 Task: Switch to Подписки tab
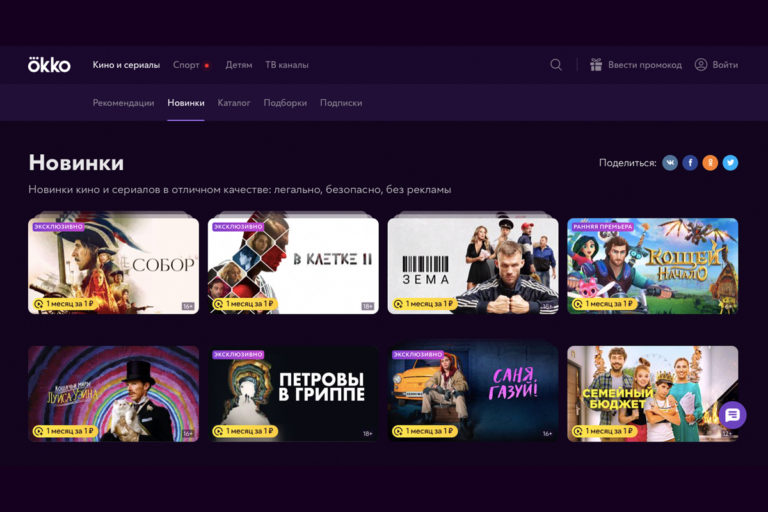coord(341,103)
